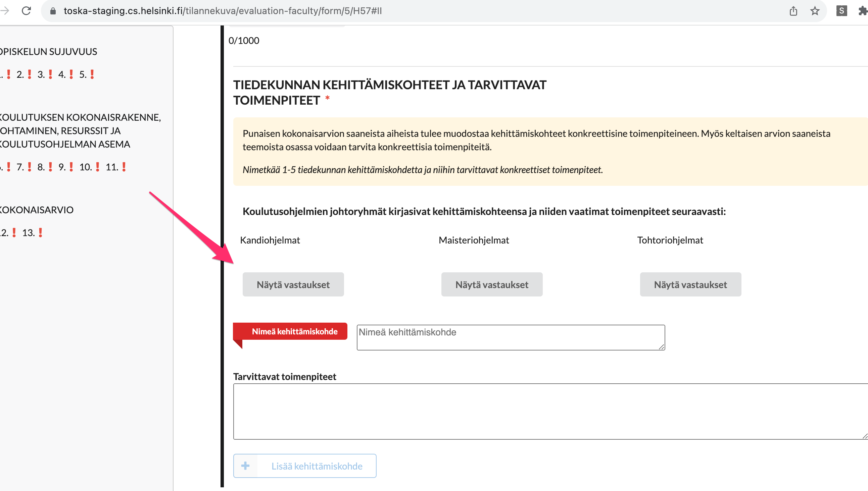Click the 'S' extension icon

tap(841, 10)
